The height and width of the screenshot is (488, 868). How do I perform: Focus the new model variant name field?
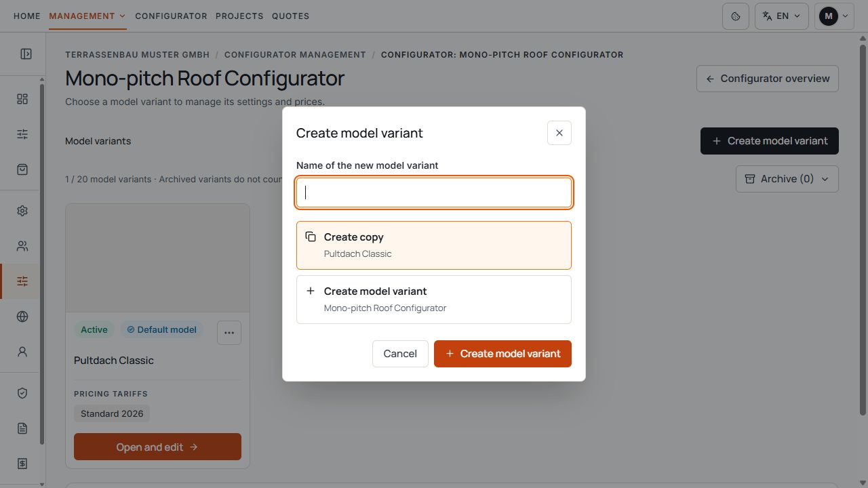tap(434, 192)
